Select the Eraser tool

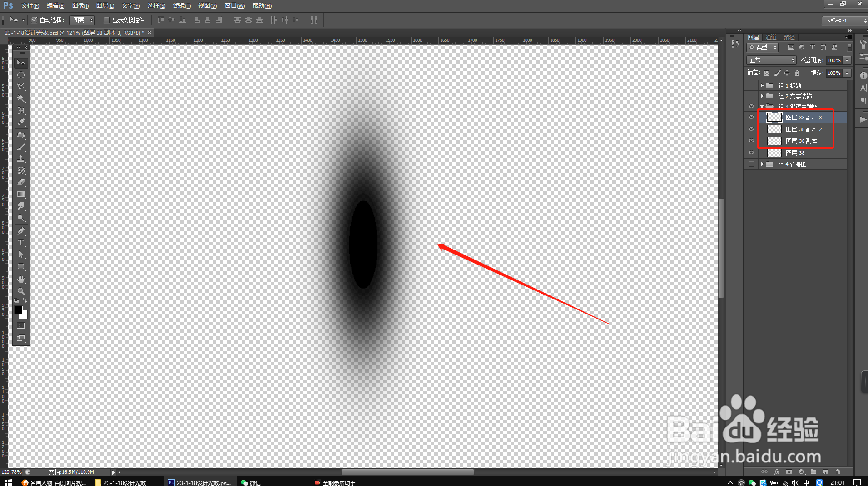pyautogui.click(x=21, y=182)
